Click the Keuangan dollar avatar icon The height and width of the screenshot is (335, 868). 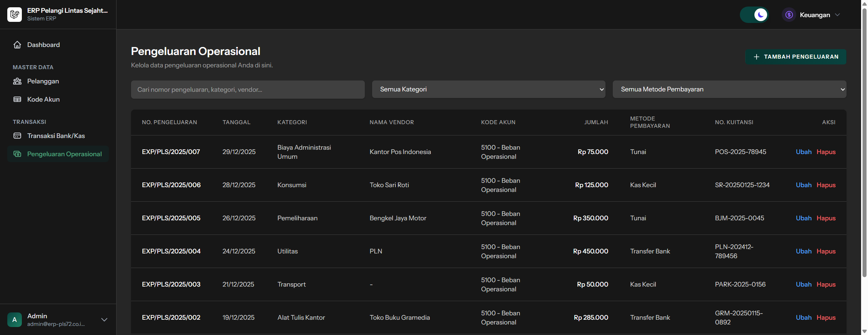tap(789, 15)
